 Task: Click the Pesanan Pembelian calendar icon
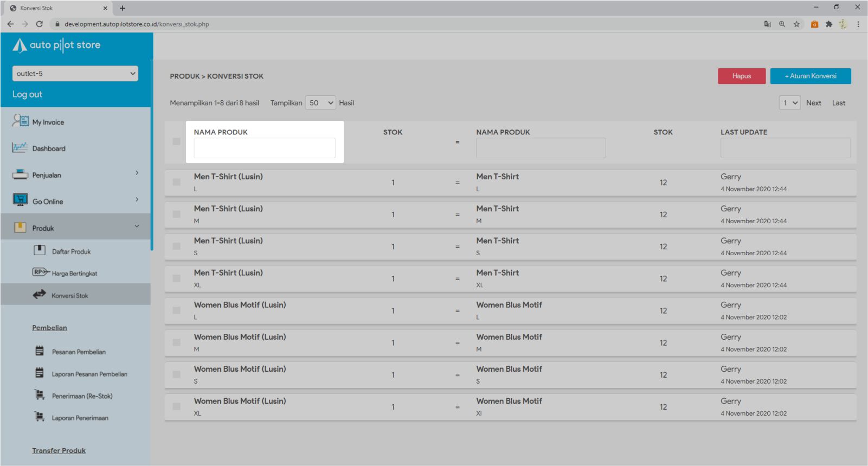pyautogui.click(x=40, y=351)
